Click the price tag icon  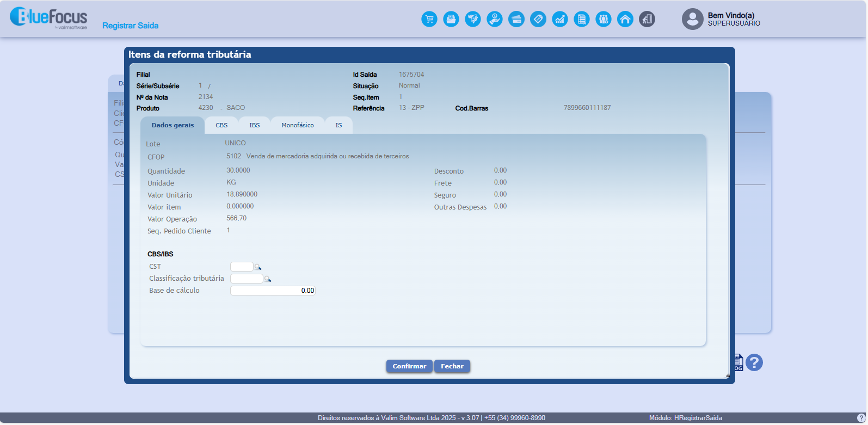(x=538, y=19)
